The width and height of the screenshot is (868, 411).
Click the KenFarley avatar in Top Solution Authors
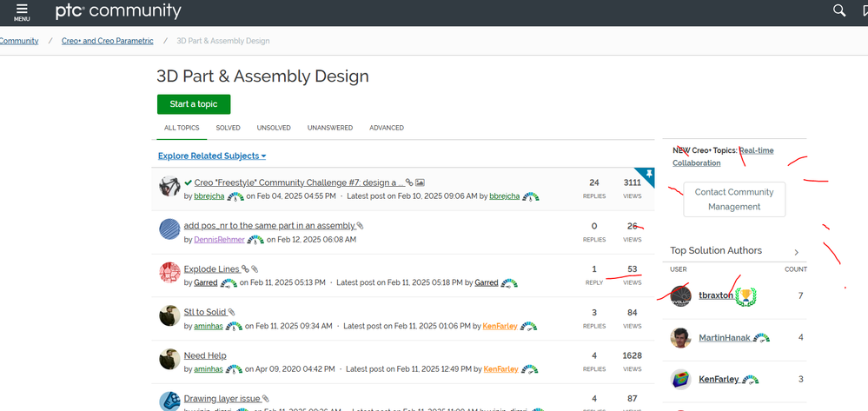coord(681,380)
